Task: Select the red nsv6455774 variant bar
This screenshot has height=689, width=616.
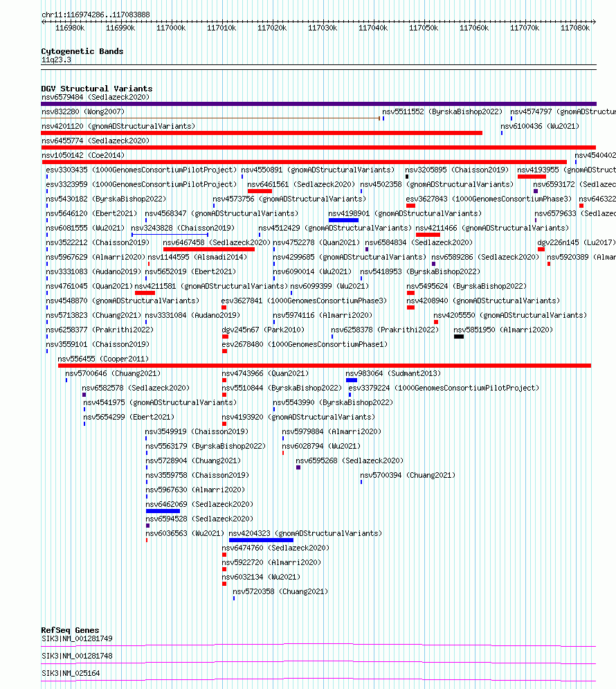Action: click(319, 147)
